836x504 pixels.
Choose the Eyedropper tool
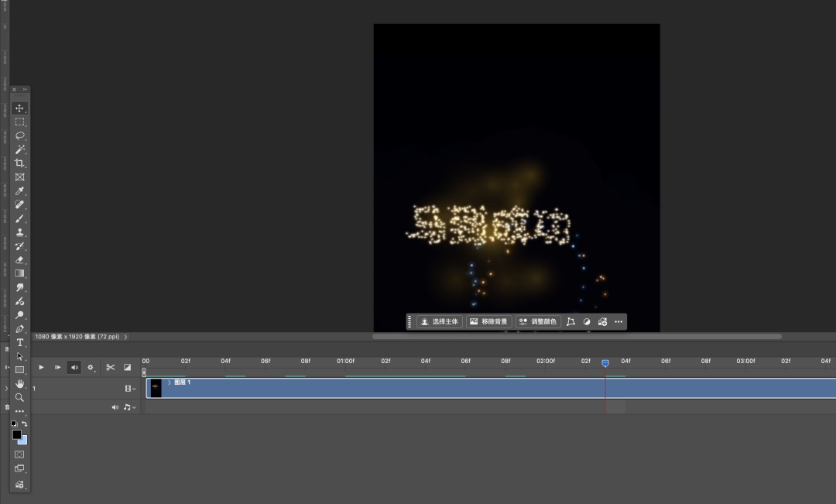click(20, 191)
